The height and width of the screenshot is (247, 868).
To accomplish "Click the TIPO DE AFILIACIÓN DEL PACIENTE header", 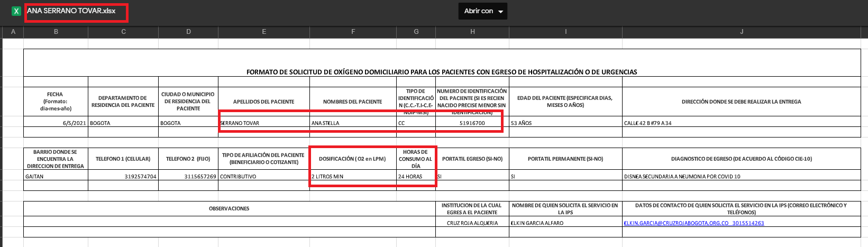I will (264, 159).
